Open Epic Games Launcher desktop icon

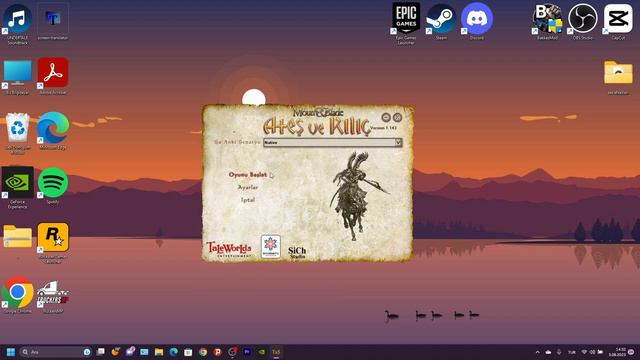(x=406, y=23)
